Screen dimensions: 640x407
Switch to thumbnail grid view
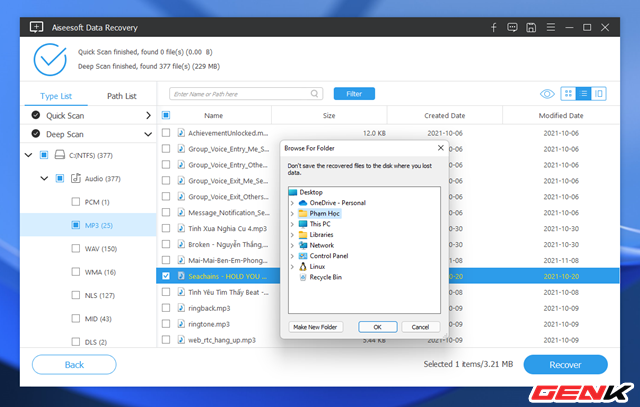coord(568,93)
